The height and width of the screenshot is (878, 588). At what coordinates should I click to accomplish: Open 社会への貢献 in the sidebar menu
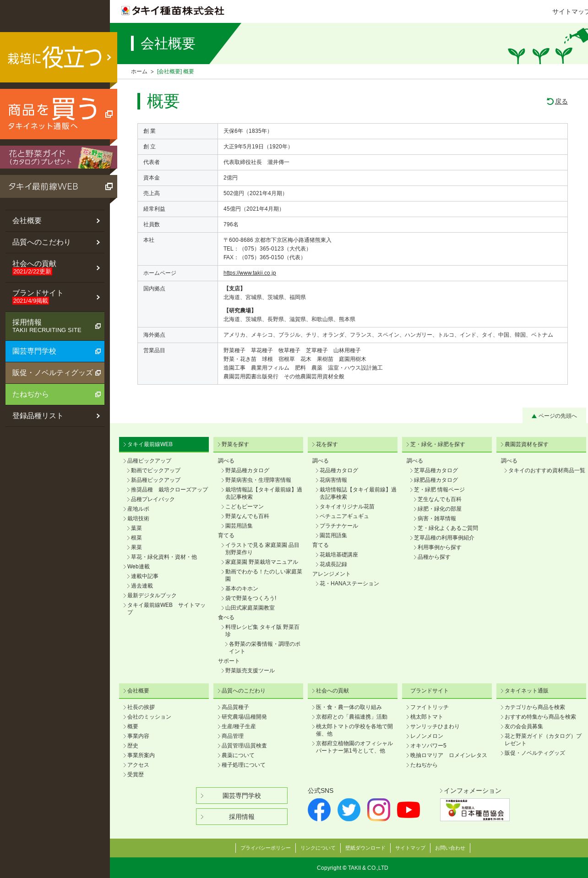(55, 267)
